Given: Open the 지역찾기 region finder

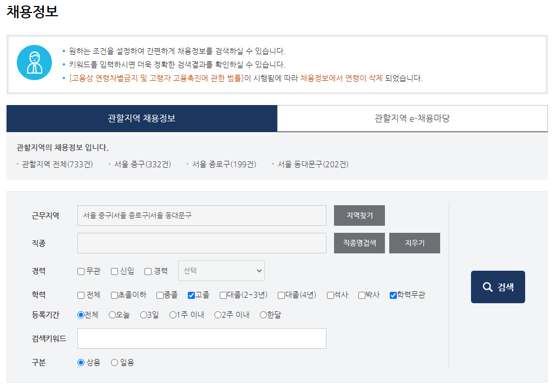Looking at the screenshot, I should (x=359, y=215).
